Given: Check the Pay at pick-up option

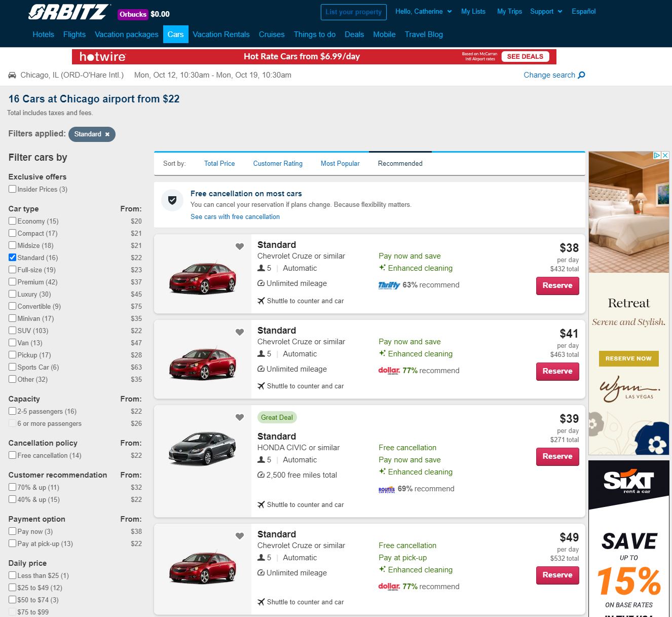Looking at the screenshot, I should (13, 543).
